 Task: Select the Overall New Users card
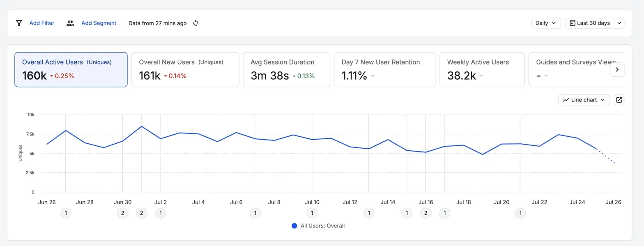185,69
